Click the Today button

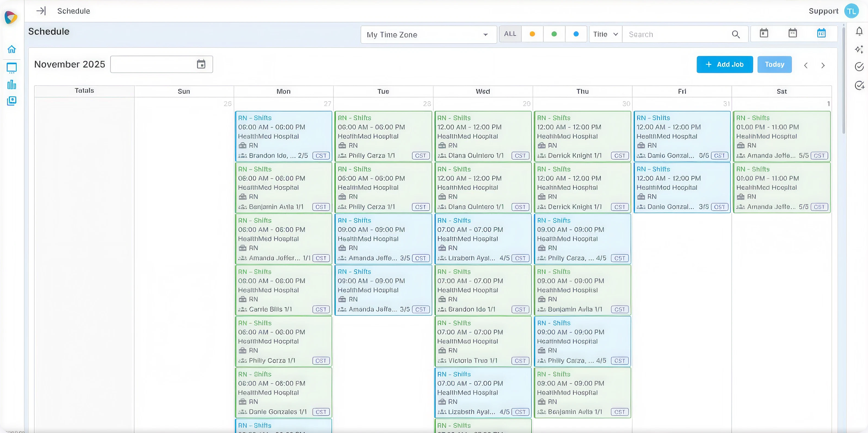[774, 64]
